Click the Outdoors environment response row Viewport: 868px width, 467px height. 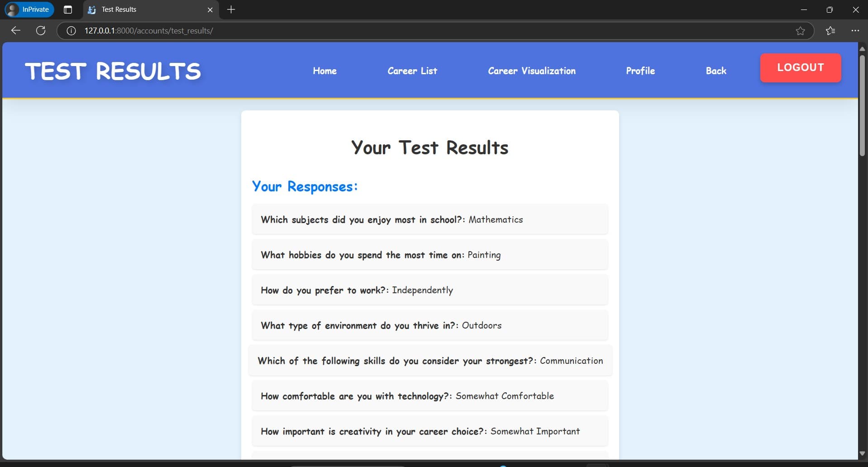coord(430,325)
